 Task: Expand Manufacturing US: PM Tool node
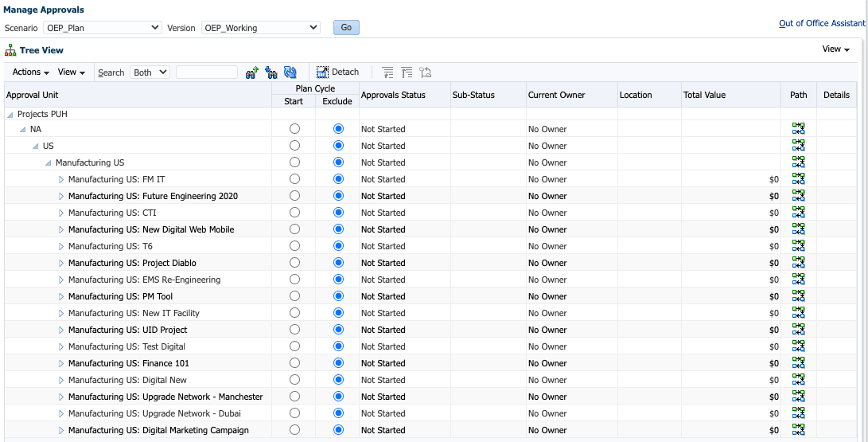[x=61, y=296]
